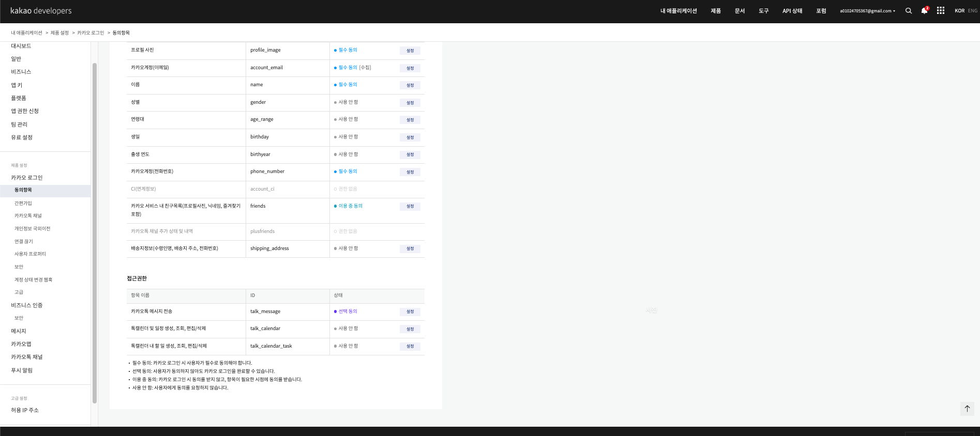Screen dimensions: 980x436
Task: Click 설정 button for talk_message row
Action: point(410,312)
